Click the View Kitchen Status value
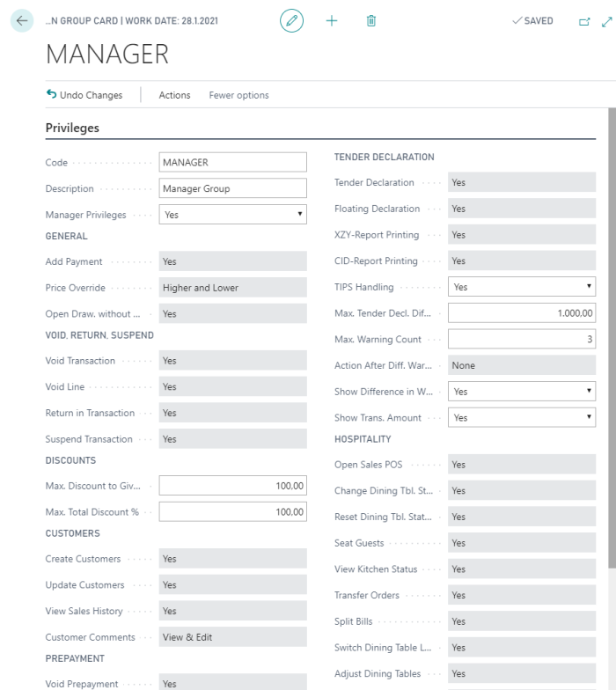Viewport: 616px width, 690px height. click(x=522, y=569)
